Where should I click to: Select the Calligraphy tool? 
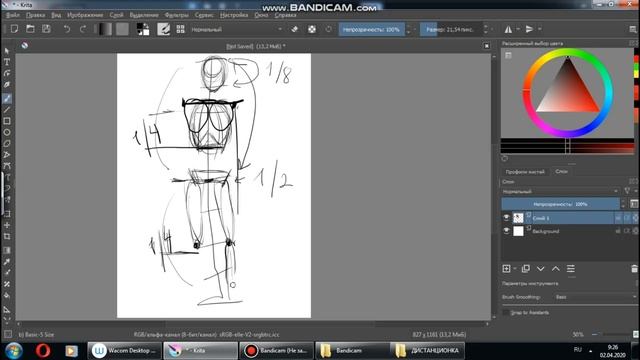(7, 84)
